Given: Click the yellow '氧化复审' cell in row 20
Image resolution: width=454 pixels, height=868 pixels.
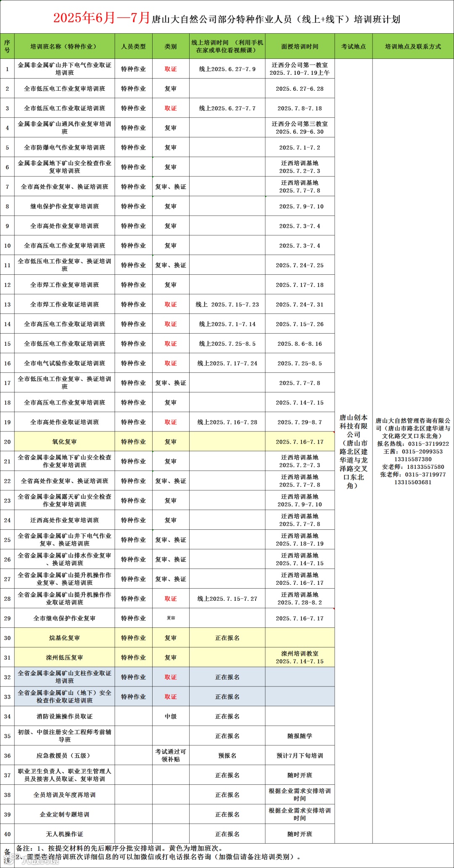Looking at the screenshot, I should (x=64, y=442).
